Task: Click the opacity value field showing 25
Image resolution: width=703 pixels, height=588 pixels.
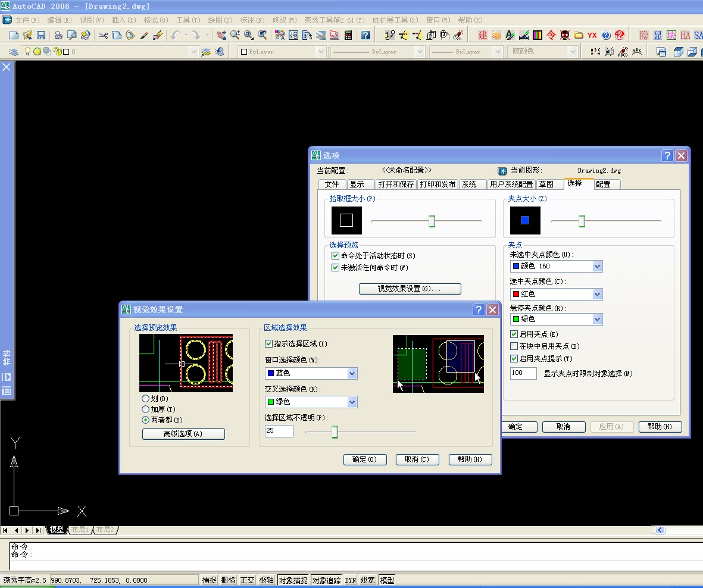Action: [279, 431]
